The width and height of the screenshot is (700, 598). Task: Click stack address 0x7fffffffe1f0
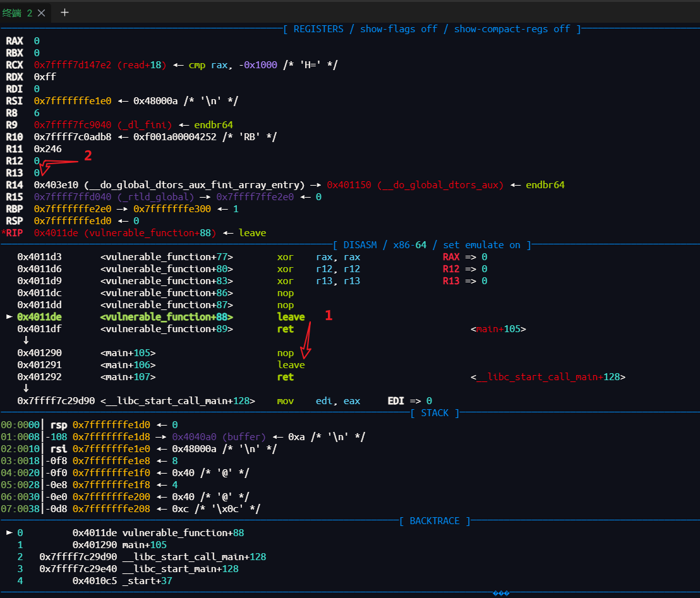111,473
